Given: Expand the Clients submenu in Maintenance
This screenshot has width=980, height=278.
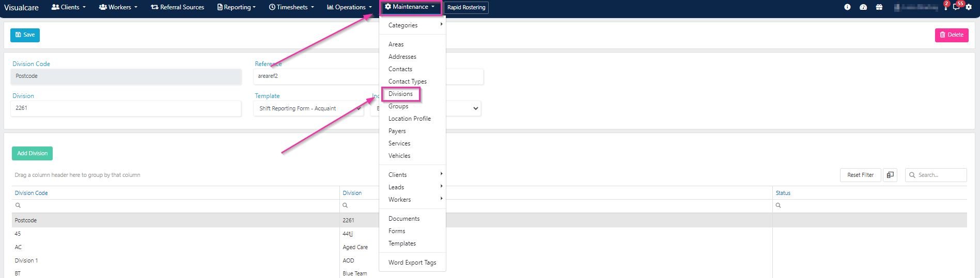Looking at the screenshot, I should pos(413,174).
